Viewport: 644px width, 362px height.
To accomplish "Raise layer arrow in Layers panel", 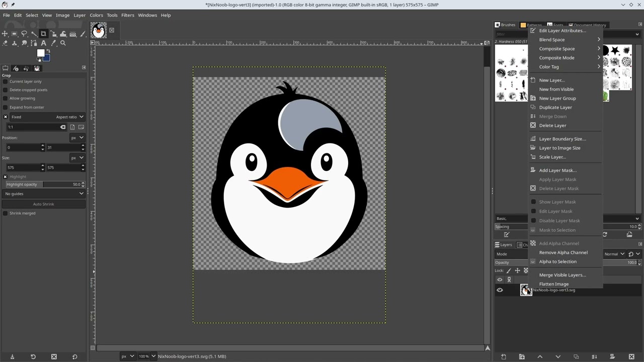I will click(x=540, y=356).
